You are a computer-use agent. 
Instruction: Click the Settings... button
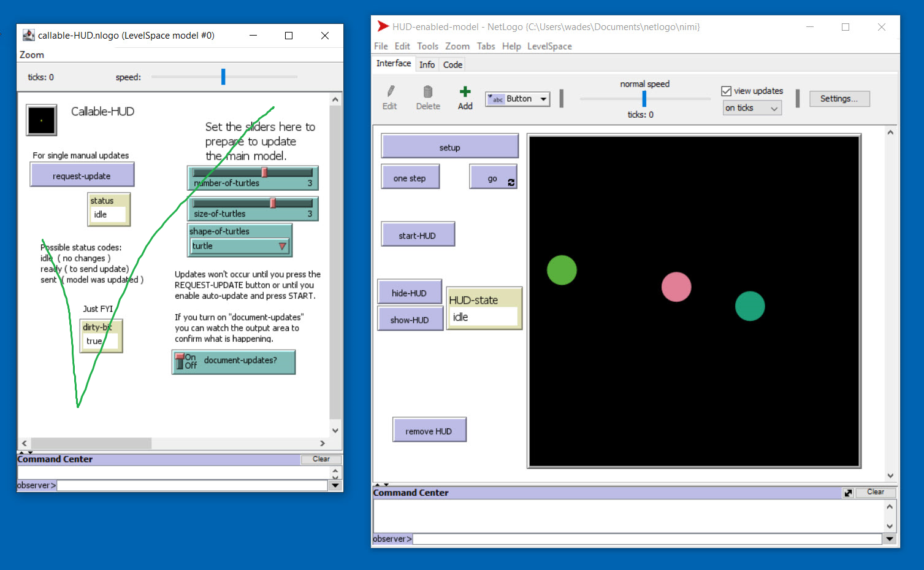point(839,99)
